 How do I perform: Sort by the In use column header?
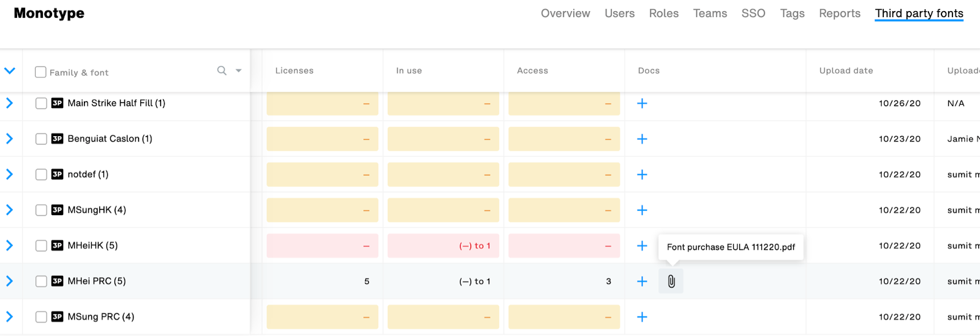[x=409, y=71]
